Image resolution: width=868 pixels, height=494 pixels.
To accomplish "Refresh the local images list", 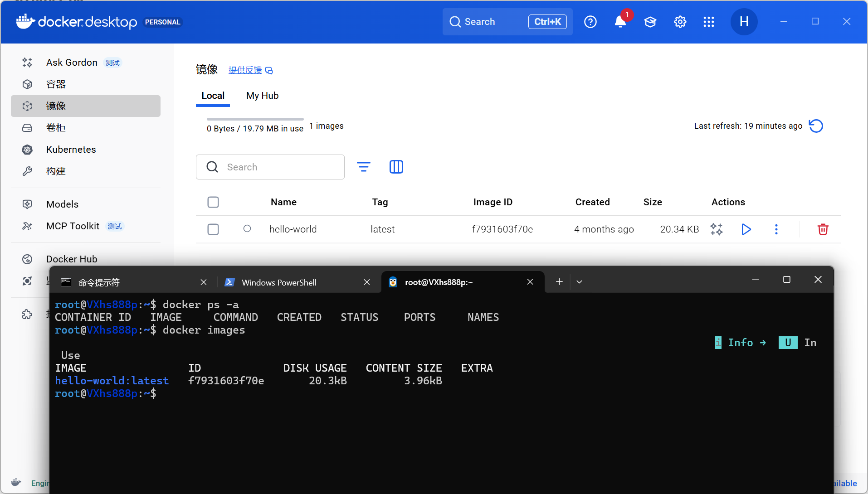I will pyautogui.click(x=816, y=126).
